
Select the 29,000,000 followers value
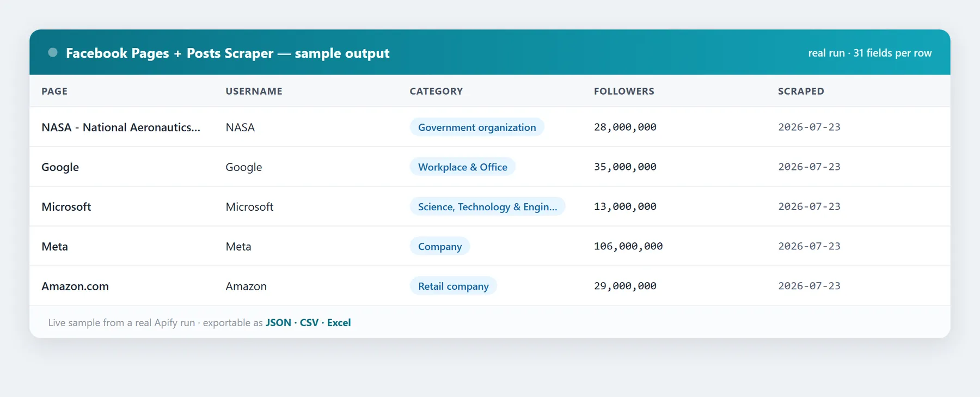pyautogui.click(x=625, y=286)
